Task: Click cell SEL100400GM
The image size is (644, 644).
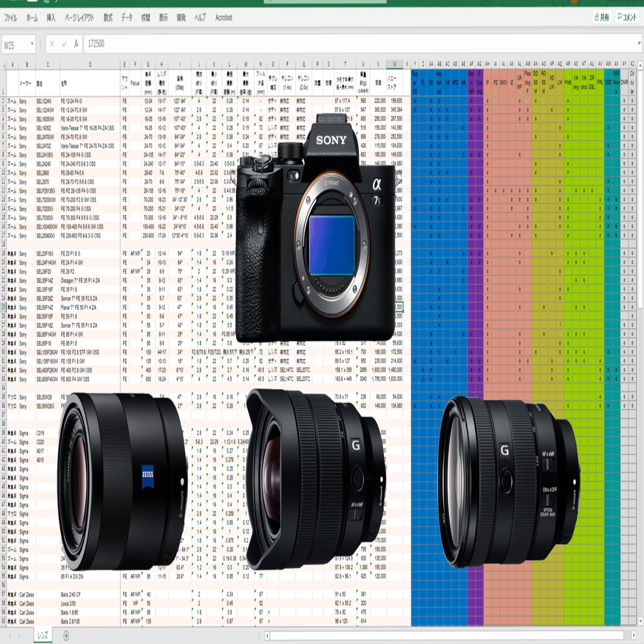Action: [x=47, y=227]
